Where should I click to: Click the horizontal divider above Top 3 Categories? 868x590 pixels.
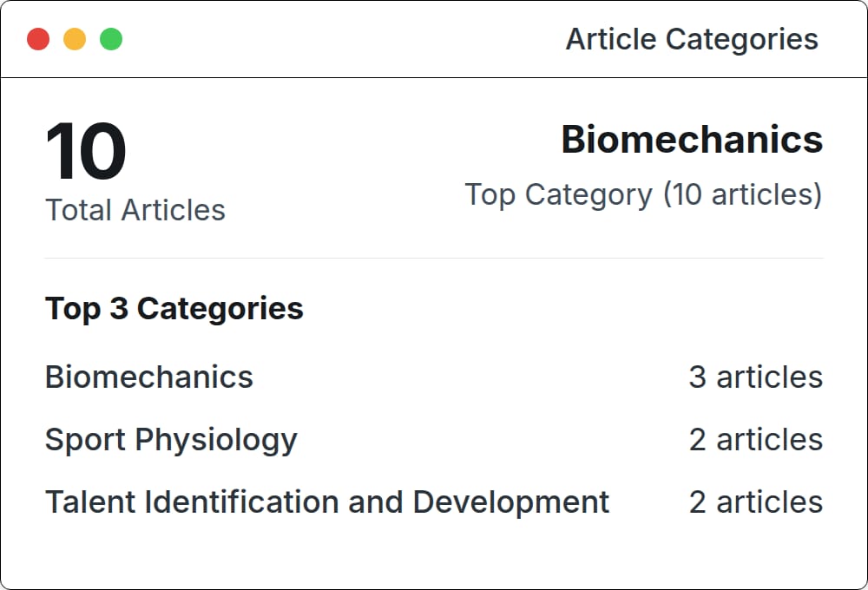point(434,258)
